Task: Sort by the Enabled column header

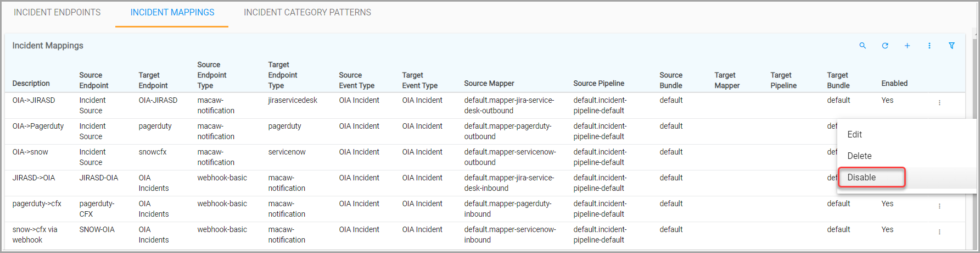Action: click(894, 83)
